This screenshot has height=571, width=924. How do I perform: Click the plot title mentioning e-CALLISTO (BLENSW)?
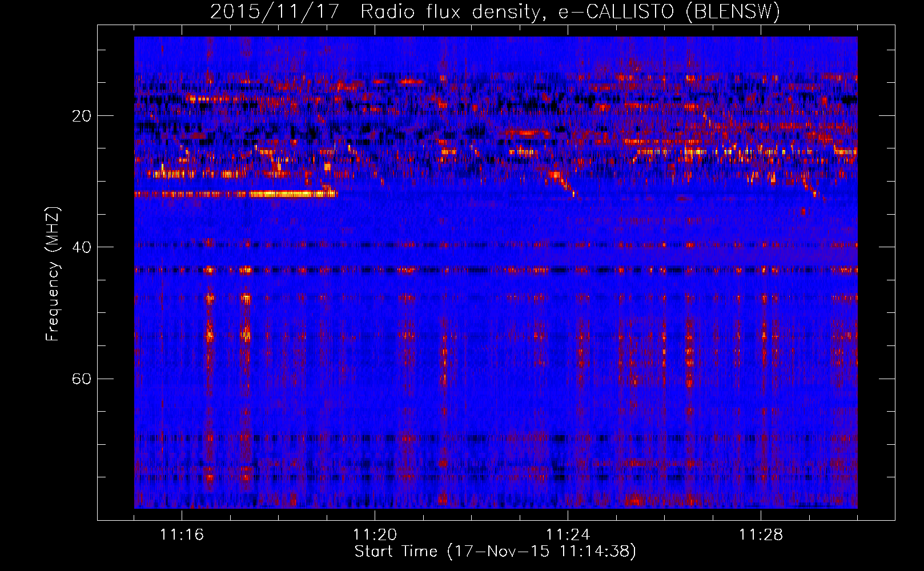click(x=495, y=11)
